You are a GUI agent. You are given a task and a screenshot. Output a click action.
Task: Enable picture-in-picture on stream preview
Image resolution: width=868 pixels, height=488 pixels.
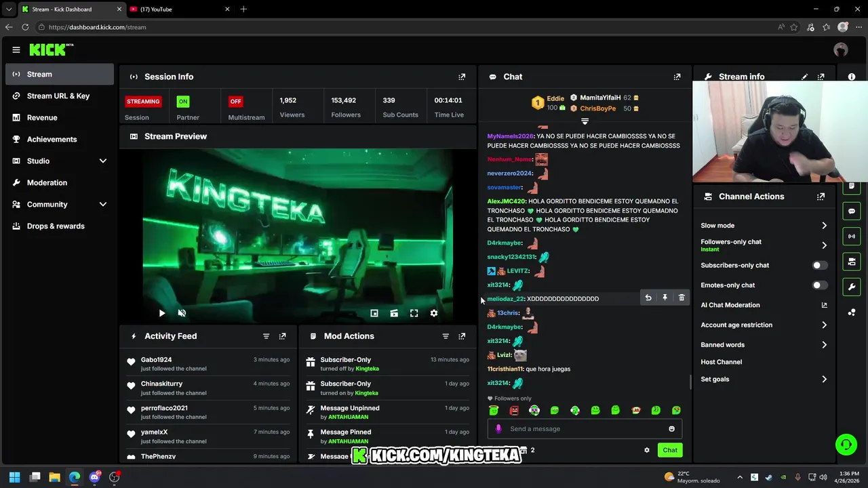click(x=374, y=313)
